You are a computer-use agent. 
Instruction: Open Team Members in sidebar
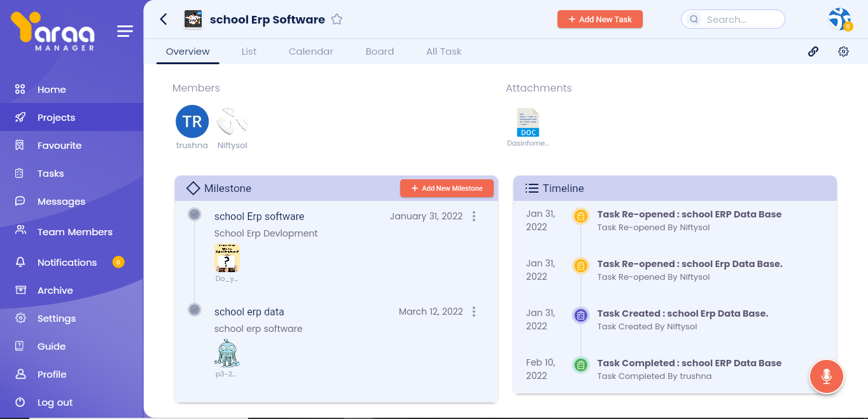pyautogui.click(x=74, y=232)
